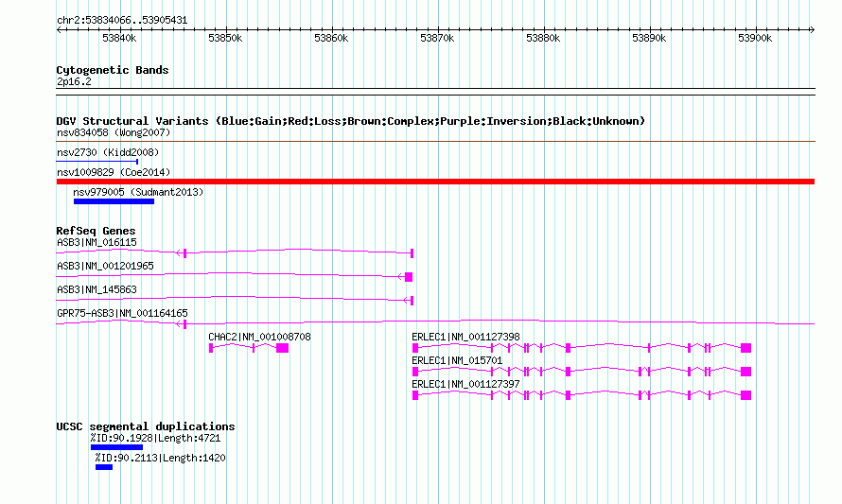Click first exon of ERLEC1 NM_001127397
Viewport: 842px width, 504px height.
coord(415,395)
